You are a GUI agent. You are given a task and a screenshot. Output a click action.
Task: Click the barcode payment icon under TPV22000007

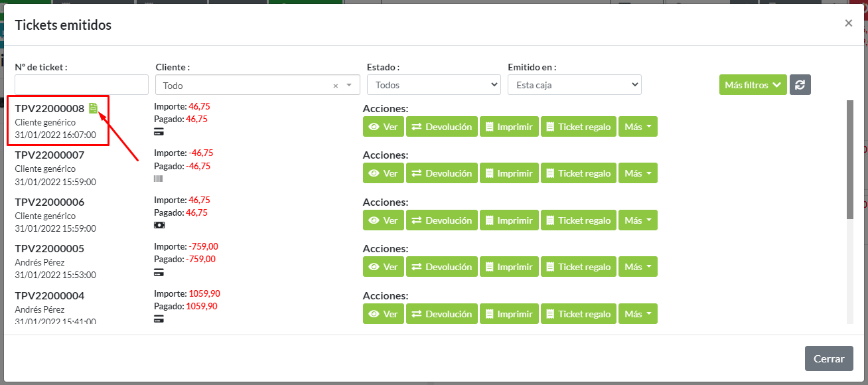tap(159, 179)
